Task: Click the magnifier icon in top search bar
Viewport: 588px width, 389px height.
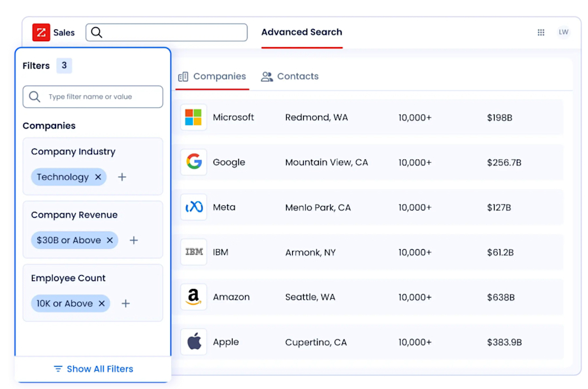Action: pyautogui.click(x=97, y=32)
